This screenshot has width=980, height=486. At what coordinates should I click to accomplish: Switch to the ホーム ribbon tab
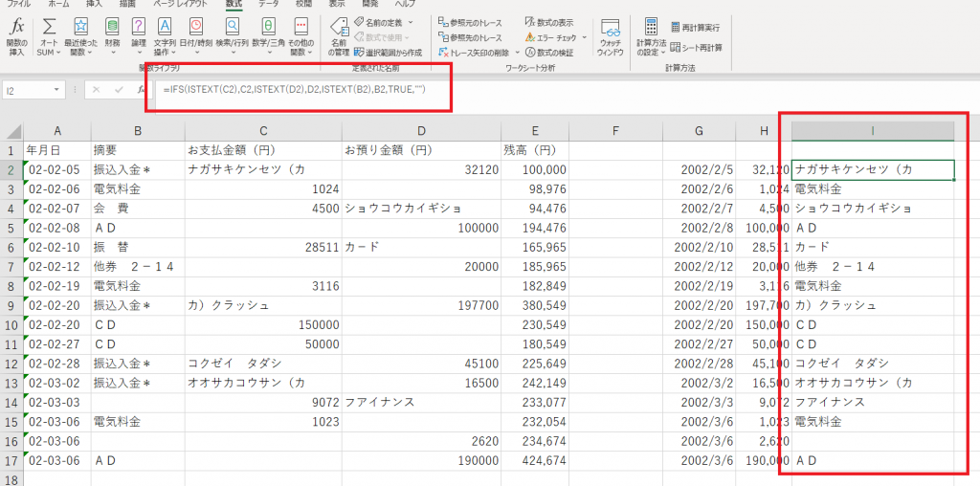coord(58,5)
